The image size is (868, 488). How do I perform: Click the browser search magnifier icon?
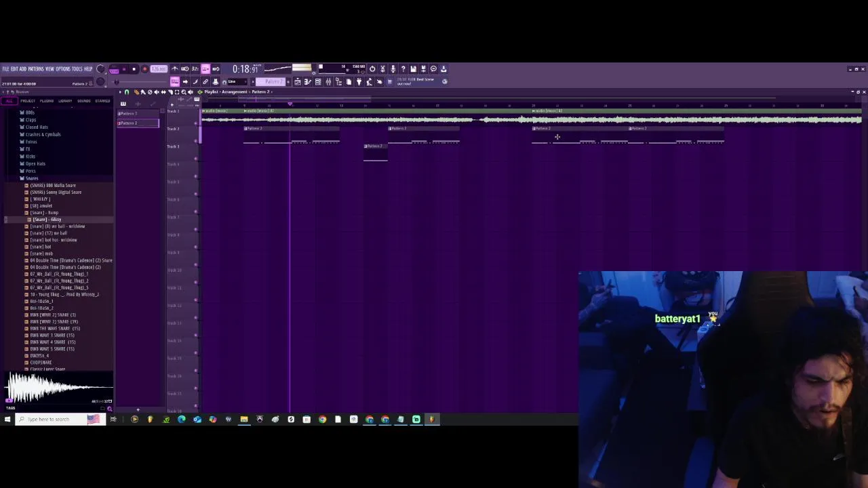110,409
